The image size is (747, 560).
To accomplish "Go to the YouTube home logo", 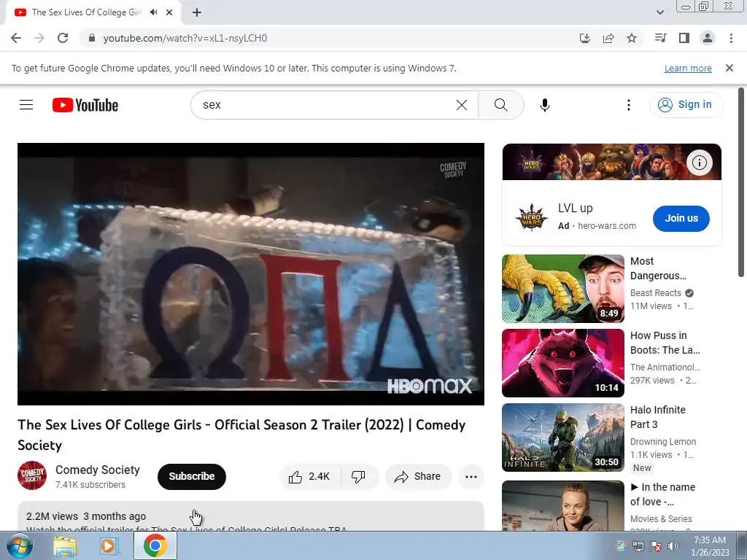I will click(85, 105).
